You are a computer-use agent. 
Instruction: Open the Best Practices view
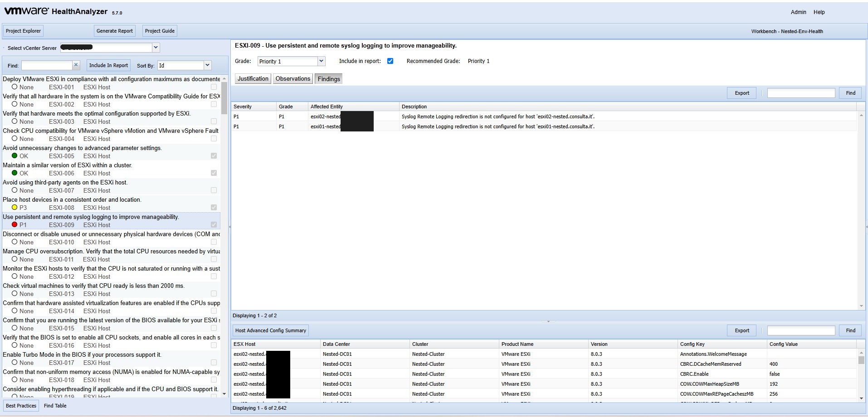(x=21, y=406)
